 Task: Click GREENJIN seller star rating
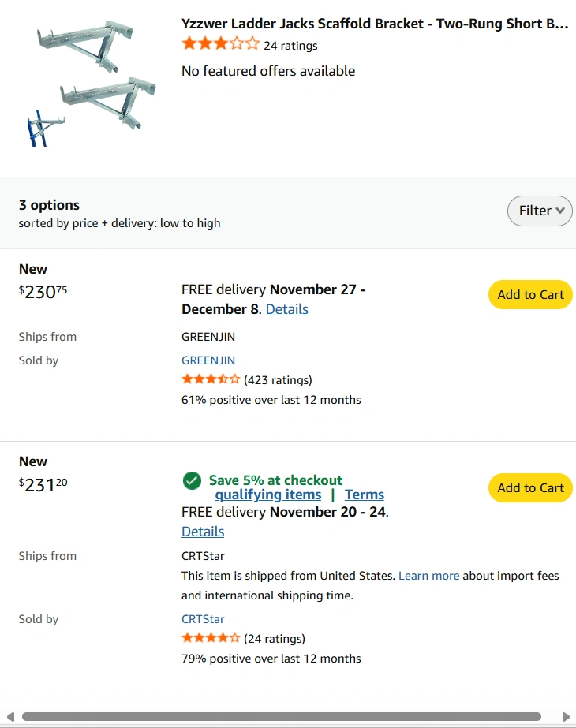(211, 379)
